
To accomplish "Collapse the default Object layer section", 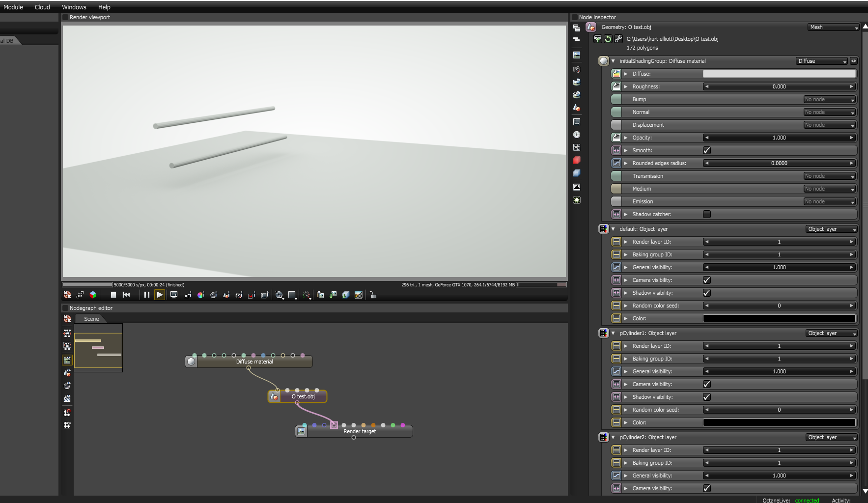I will [613, 229].
